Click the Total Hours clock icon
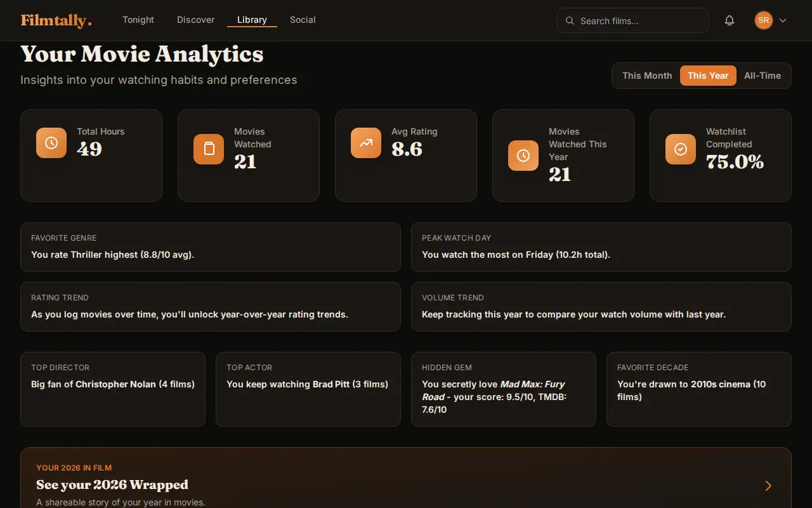The image size is (812, 508). click(51, 143)
